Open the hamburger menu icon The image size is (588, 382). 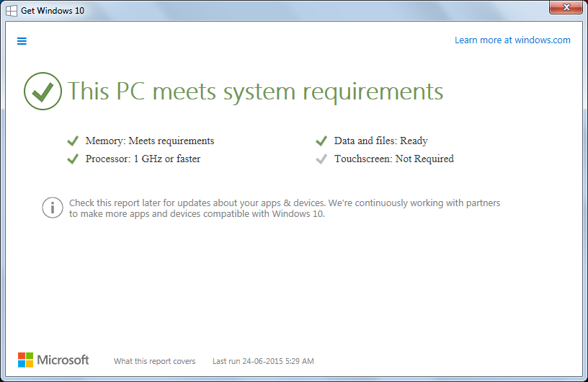pyautogui.click(x=22, y=41)
